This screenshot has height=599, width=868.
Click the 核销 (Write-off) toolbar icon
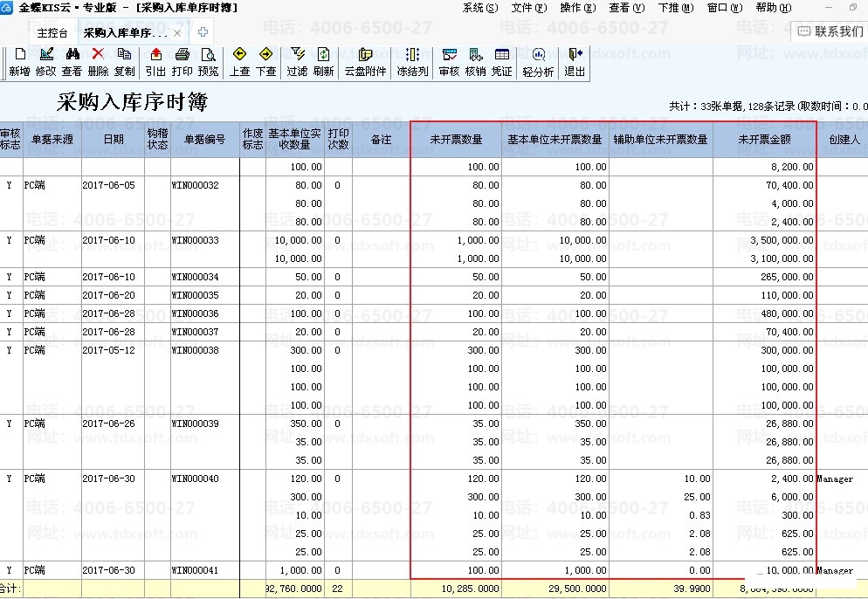click(476, 54)
